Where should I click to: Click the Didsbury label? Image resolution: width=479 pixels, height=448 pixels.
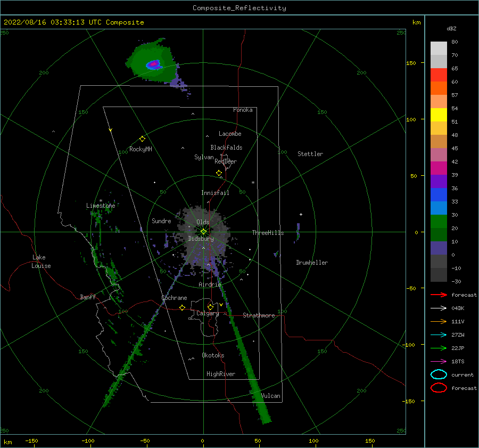201,239
